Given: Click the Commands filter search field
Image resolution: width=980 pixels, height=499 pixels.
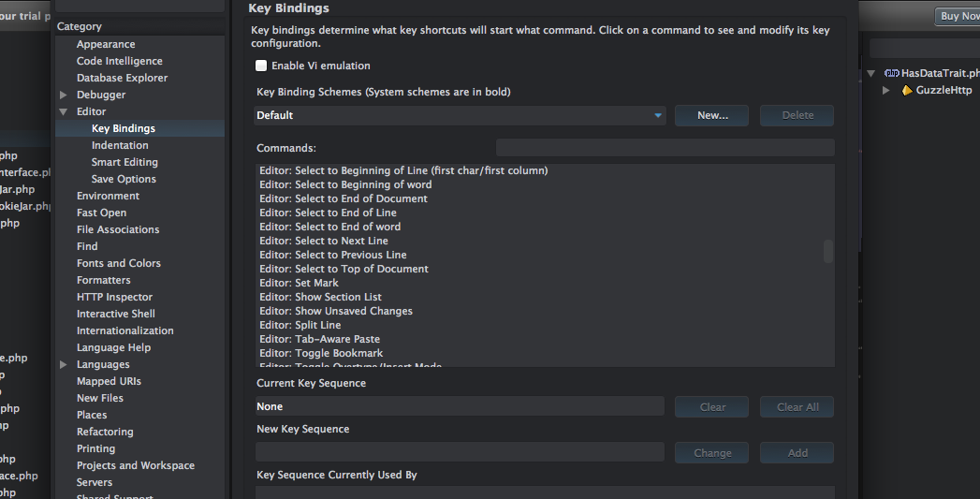Looking at the screenshot, I should 665,148.
